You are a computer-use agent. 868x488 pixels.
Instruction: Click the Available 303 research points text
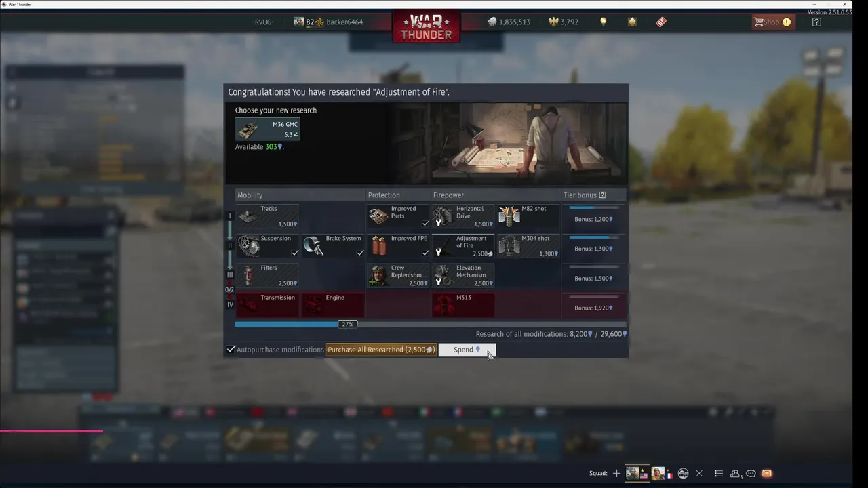[x=259, y=147]
